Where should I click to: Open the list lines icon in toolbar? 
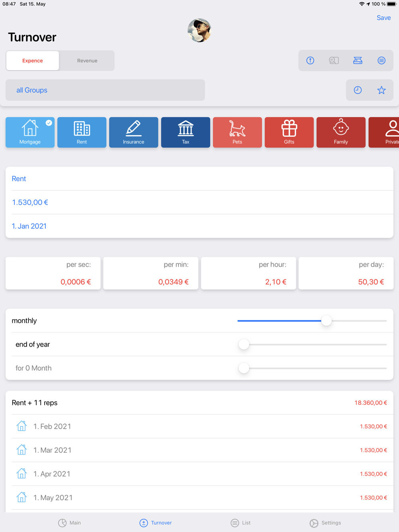(x=381, y=61)
